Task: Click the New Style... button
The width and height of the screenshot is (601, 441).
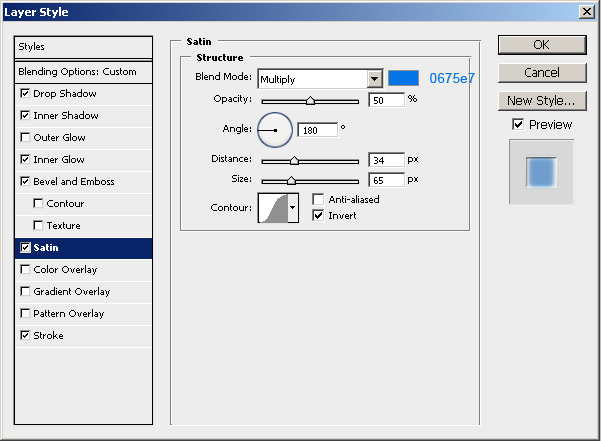Action: point(541,100)
